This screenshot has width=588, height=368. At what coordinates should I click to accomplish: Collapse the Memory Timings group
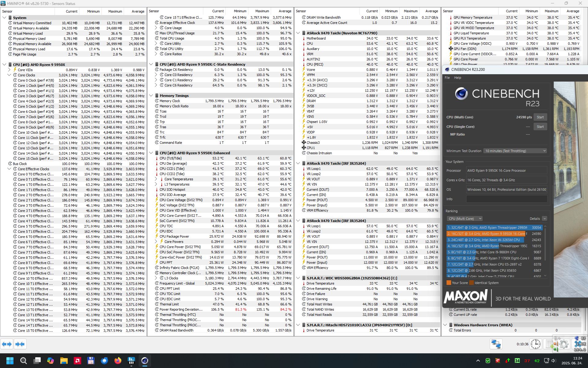(x=151, y=96)
